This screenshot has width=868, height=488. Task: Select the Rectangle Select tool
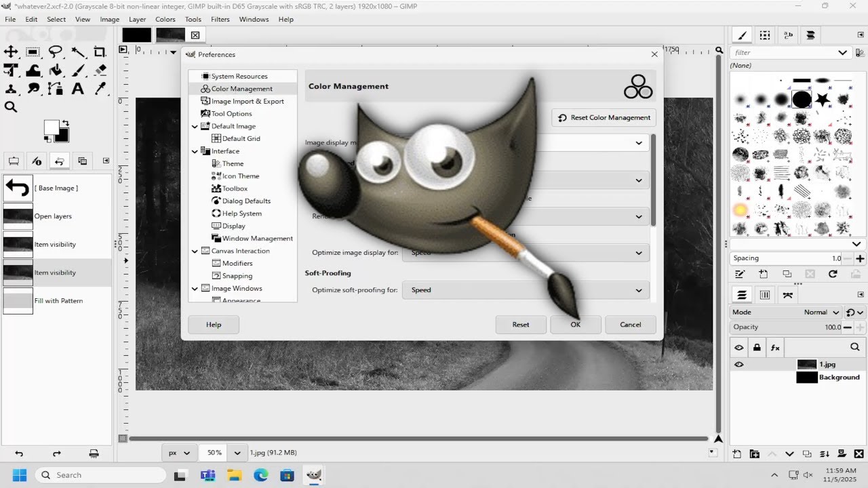pos(33,52)
